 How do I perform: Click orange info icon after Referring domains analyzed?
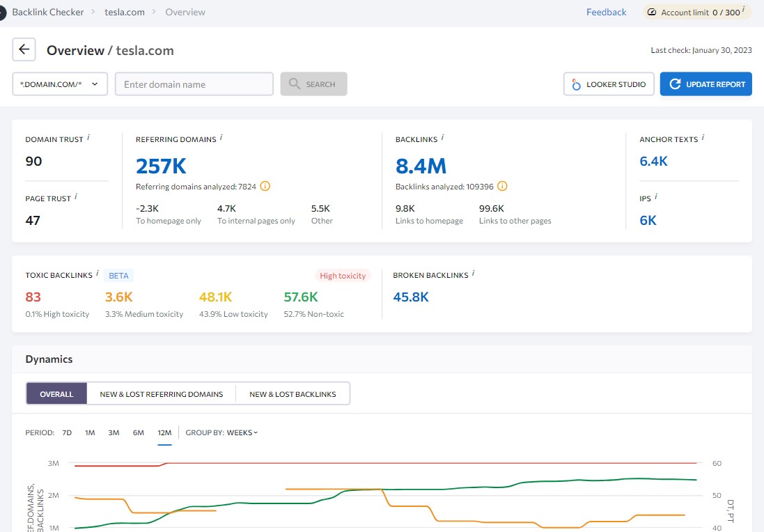click(x=265, y=186)
